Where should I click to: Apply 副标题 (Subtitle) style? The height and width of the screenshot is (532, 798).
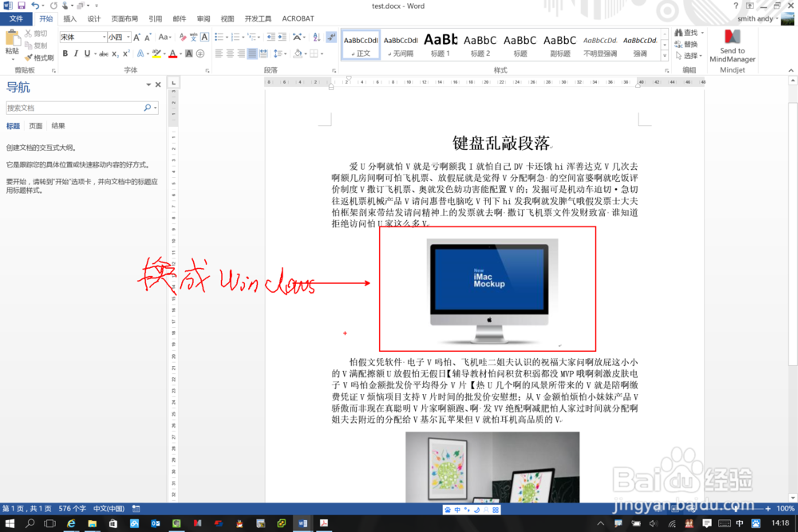tap(560, 45)
